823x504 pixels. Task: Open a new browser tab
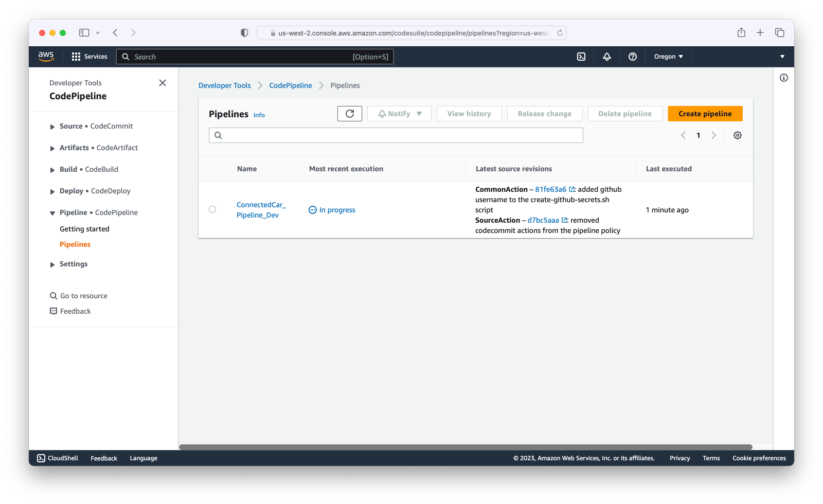[x=760, y=32]
